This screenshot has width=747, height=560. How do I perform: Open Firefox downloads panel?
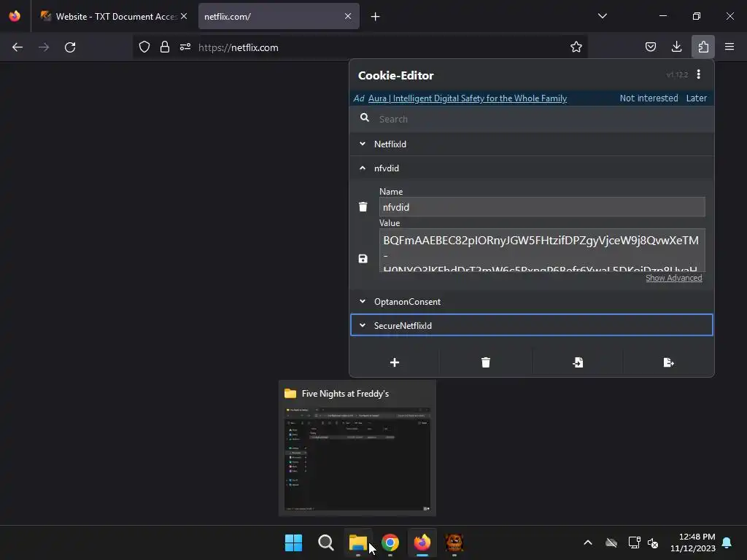click(676, 47)
